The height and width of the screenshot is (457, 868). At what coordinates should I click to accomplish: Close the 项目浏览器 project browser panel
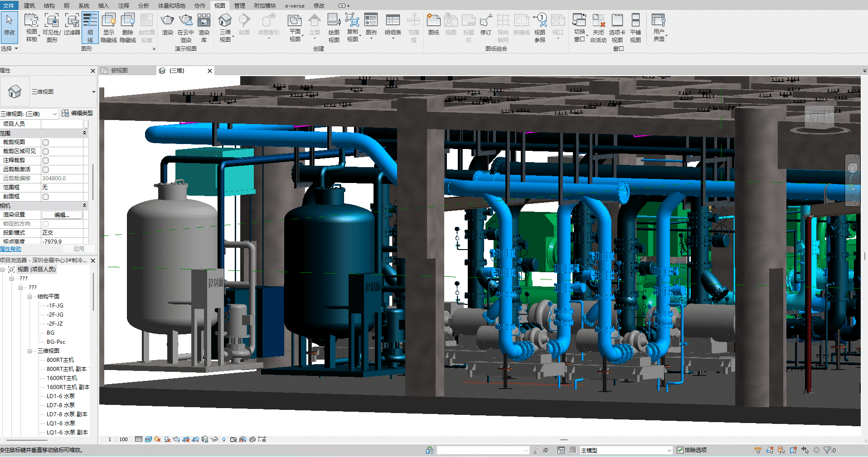pyautogui.click(x=93, y=260)
